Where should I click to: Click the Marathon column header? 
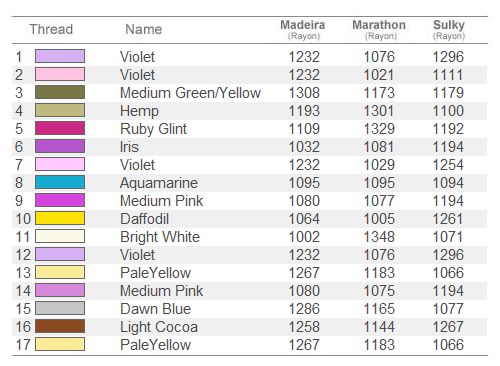click(379, 29)
